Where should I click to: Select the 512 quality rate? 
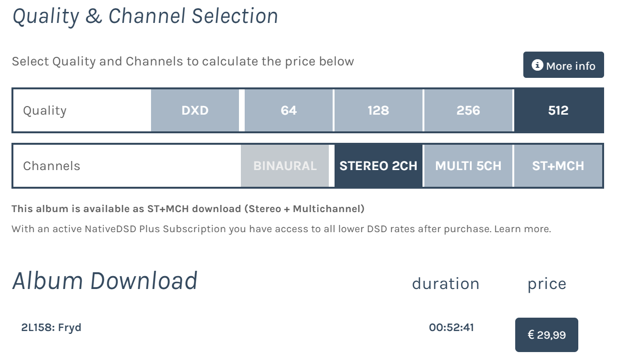[558, 110]
